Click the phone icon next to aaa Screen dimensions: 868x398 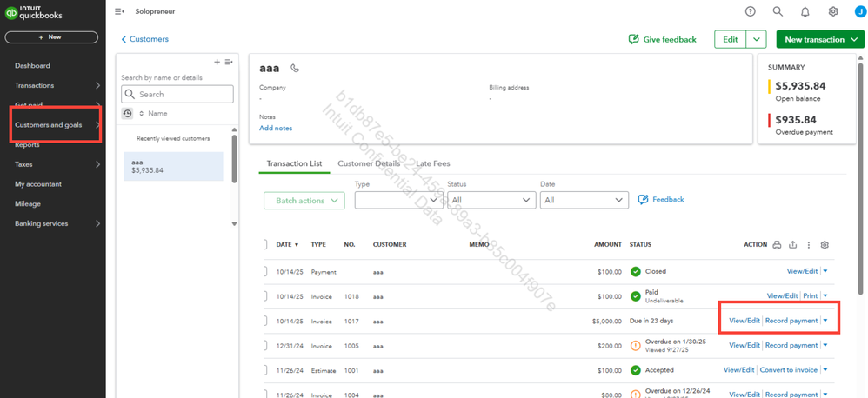point(295,68)
